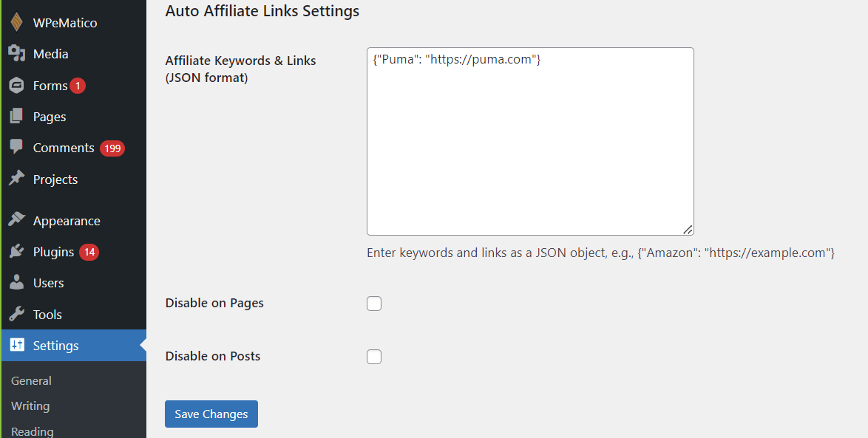Viewport: 868px width, 438px height.
Task: Open Media via its camera-note icon
Action: (16, 54)
